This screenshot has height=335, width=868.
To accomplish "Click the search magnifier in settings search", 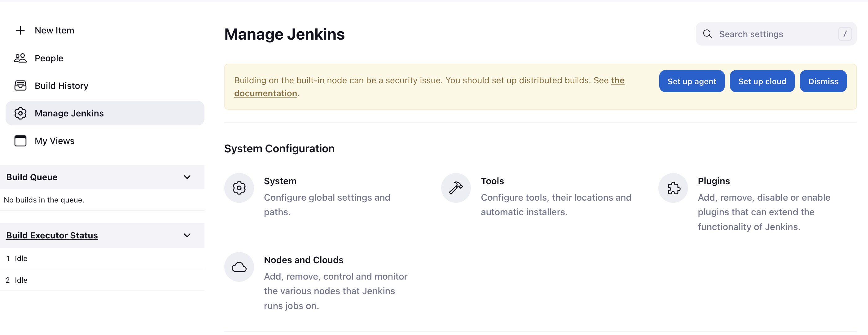I will pos(708,34).
